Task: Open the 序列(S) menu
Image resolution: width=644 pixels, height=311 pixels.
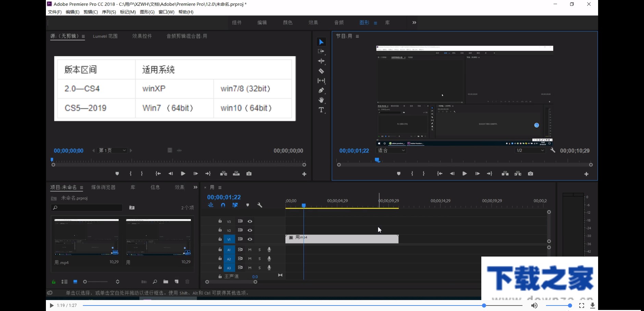Action: click(109, 12)
